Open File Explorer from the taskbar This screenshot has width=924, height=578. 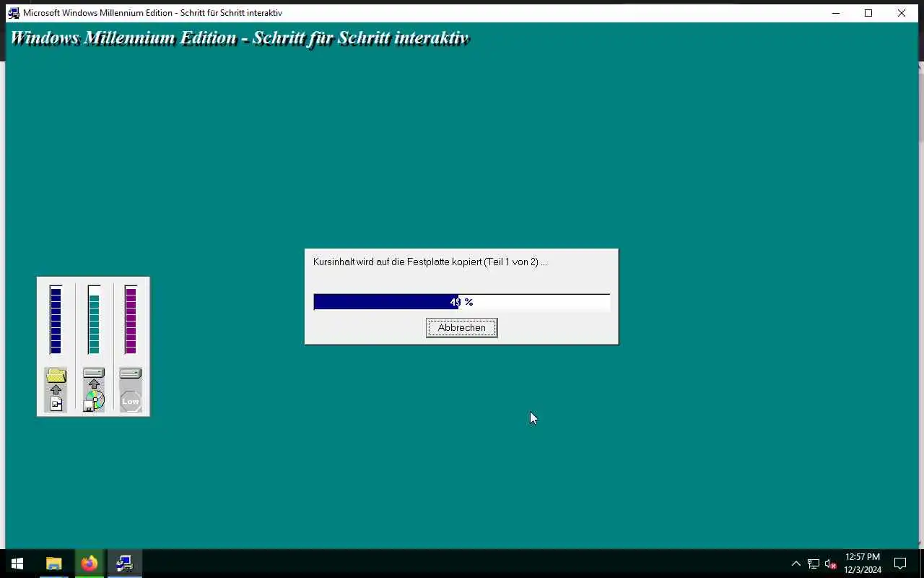[x=54, y=564]
